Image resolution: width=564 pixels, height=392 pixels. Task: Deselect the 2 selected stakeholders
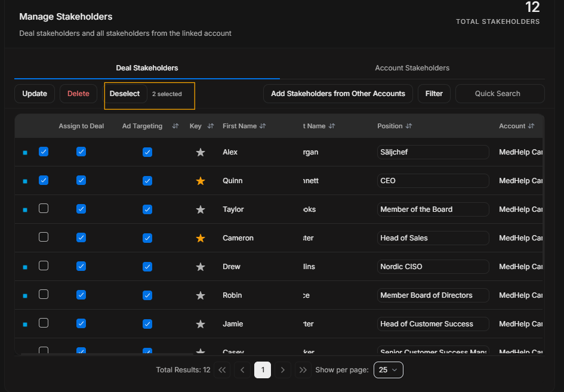click(125, 94)
